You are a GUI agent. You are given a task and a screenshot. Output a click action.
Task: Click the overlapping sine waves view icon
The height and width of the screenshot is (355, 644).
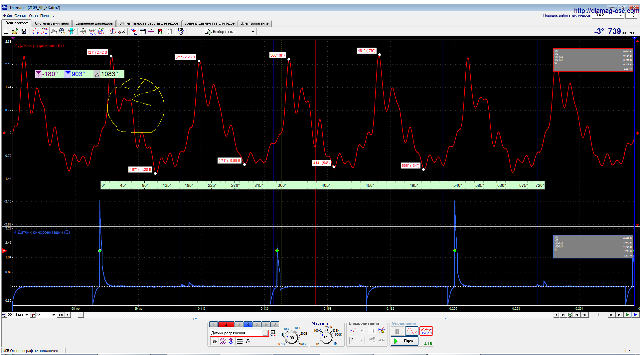click(x=101, y=31)
